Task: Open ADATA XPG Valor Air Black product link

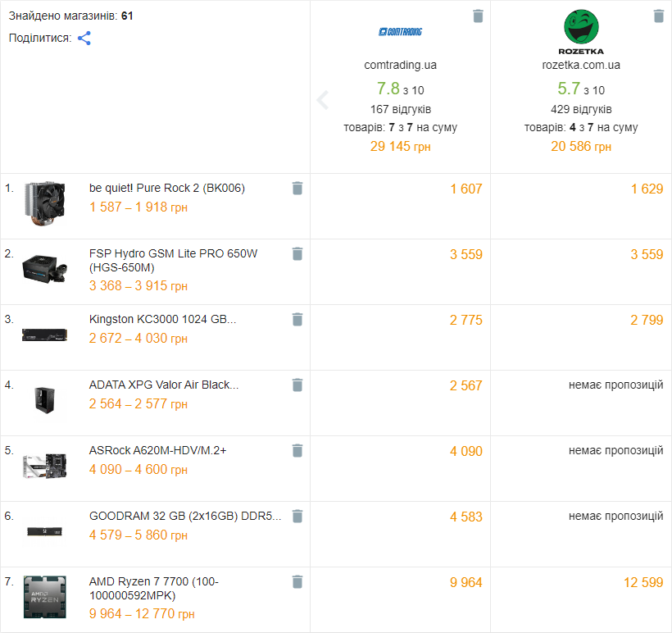Action: [x=164, y=385]
